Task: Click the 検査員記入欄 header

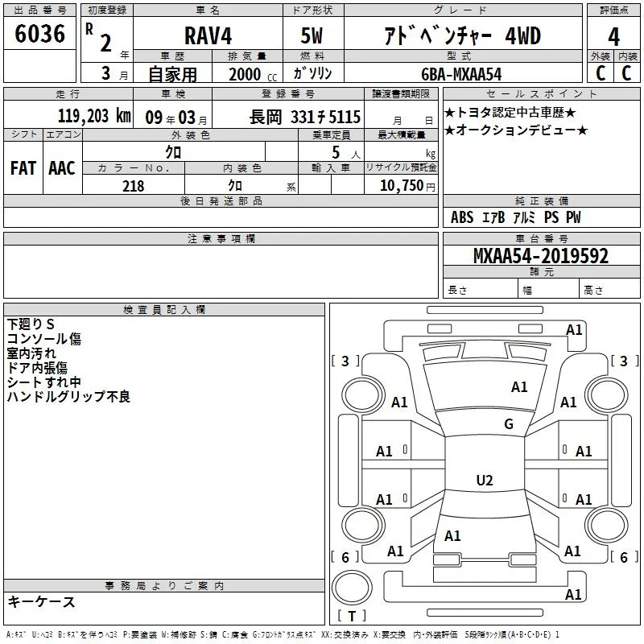Action: 164,310
